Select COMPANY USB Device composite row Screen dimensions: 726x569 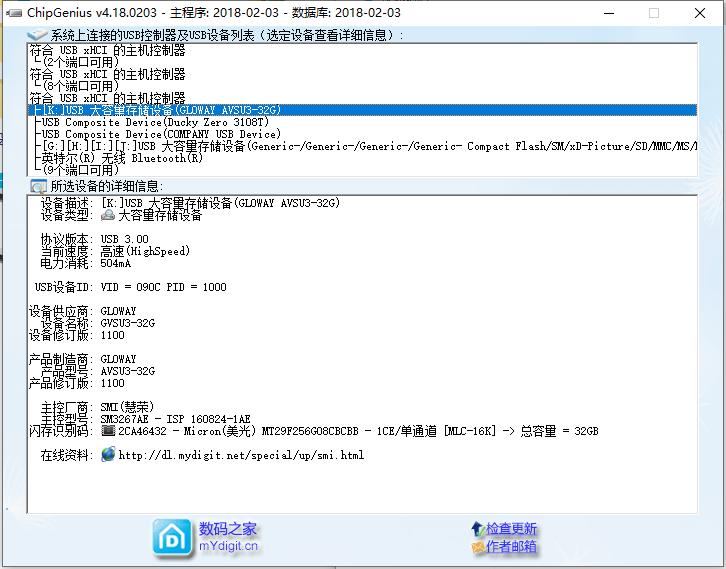[x=363, y=134]
